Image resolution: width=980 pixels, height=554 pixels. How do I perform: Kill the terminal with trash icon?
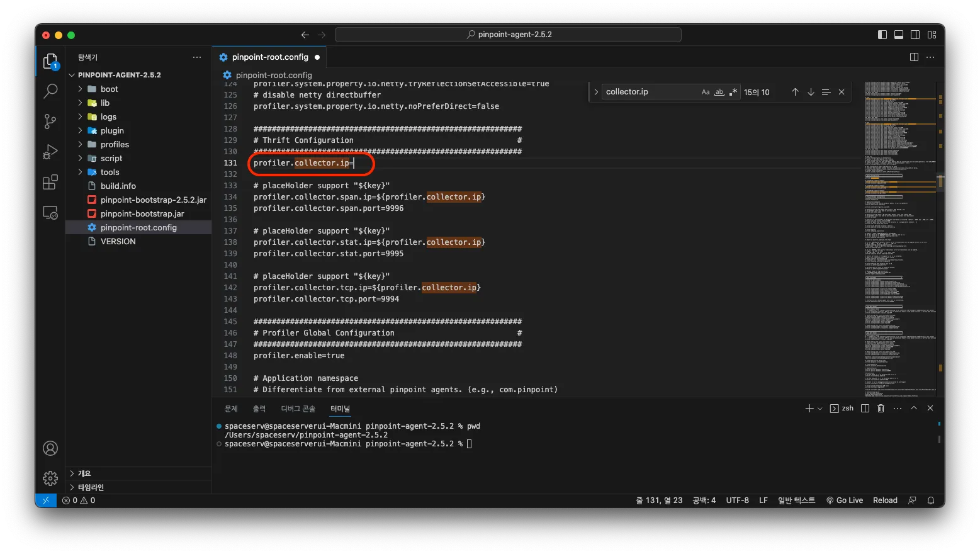tap(881, 409)
